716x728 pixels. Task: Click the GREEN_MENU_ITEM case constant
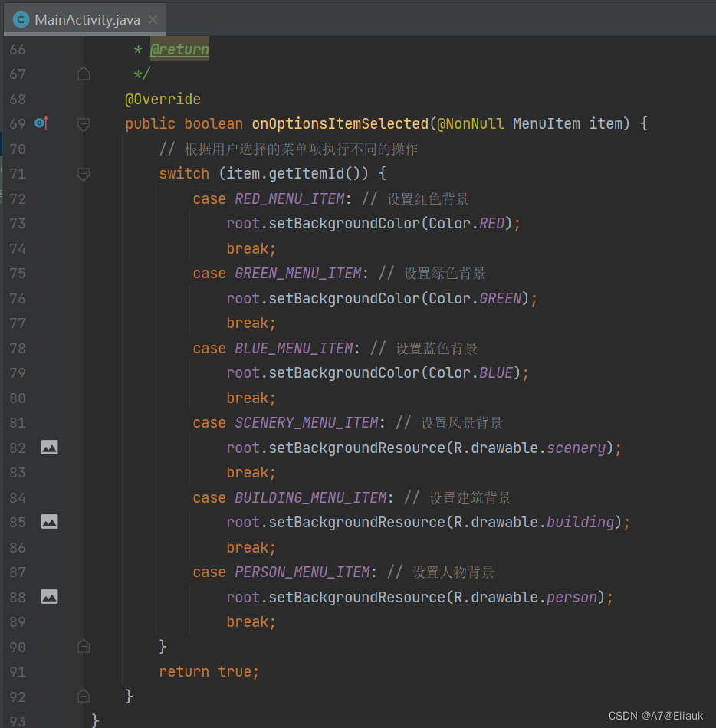(x=297, y=273)
